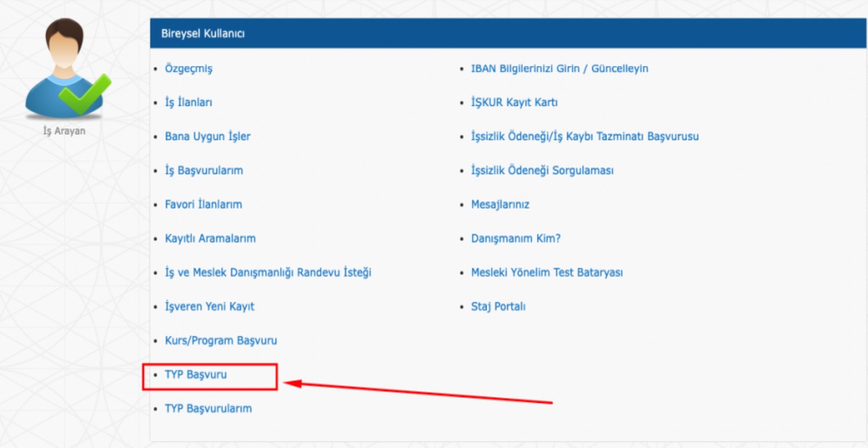View TYP Başvurularım list

click(208, 409)
